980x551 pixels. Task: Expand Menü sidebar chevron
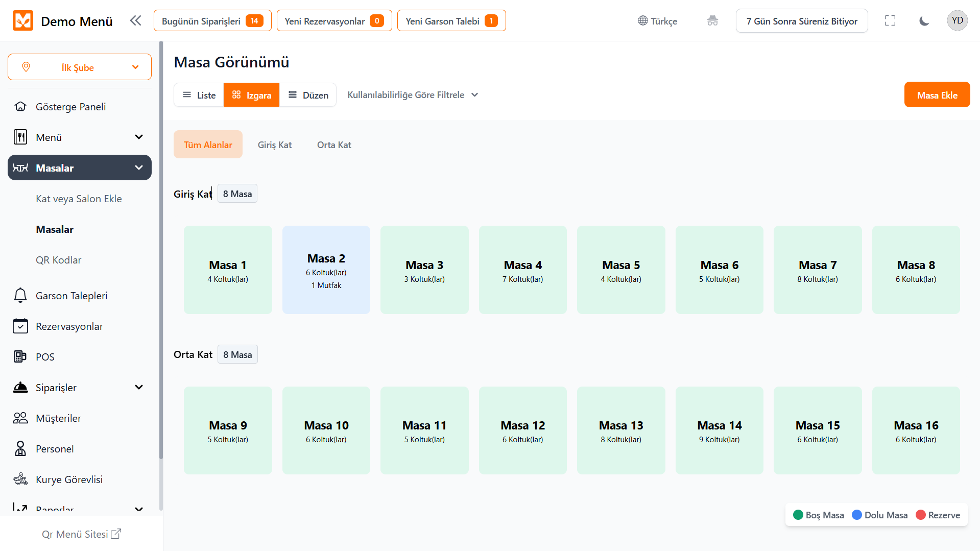click(139, 137)
